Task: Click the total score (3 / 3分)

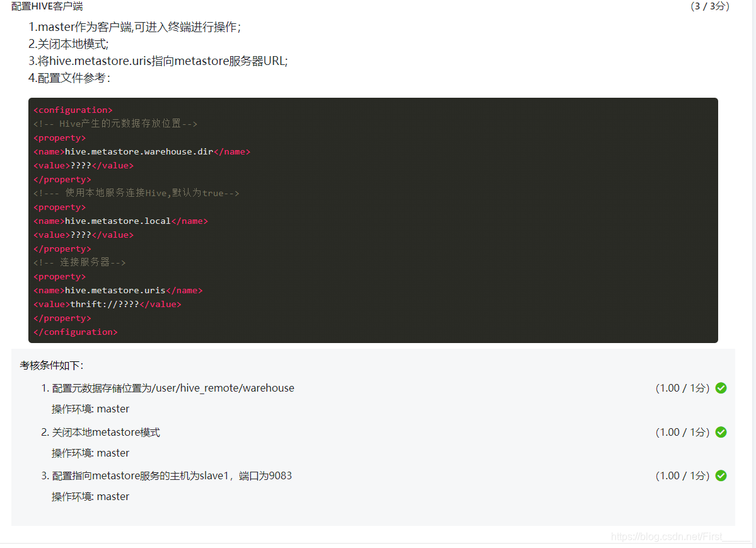Action: [x=710, y=6]
